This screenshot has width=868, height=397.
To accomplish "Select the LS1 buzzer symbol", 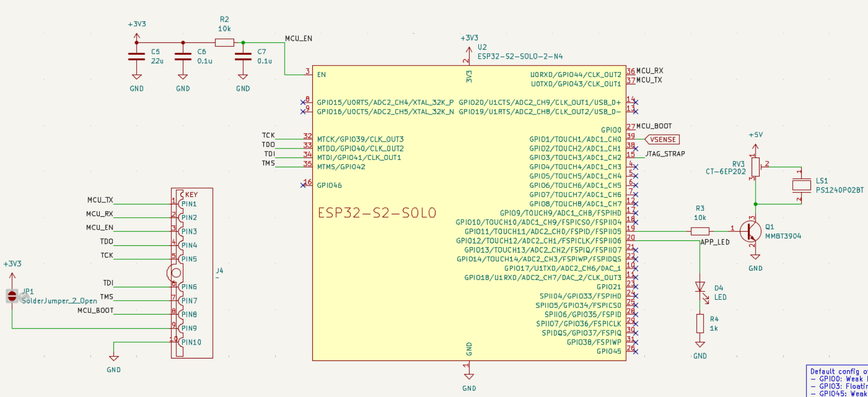I will tap(801, 185).
